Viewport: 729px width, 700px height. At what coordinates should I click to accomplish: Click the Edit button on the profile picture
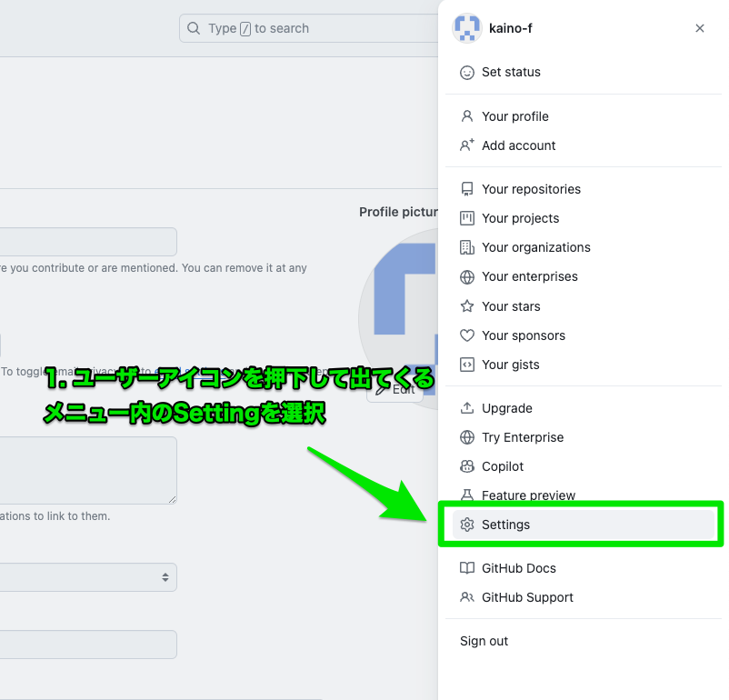pyautogui.click(x=397, y=389)
